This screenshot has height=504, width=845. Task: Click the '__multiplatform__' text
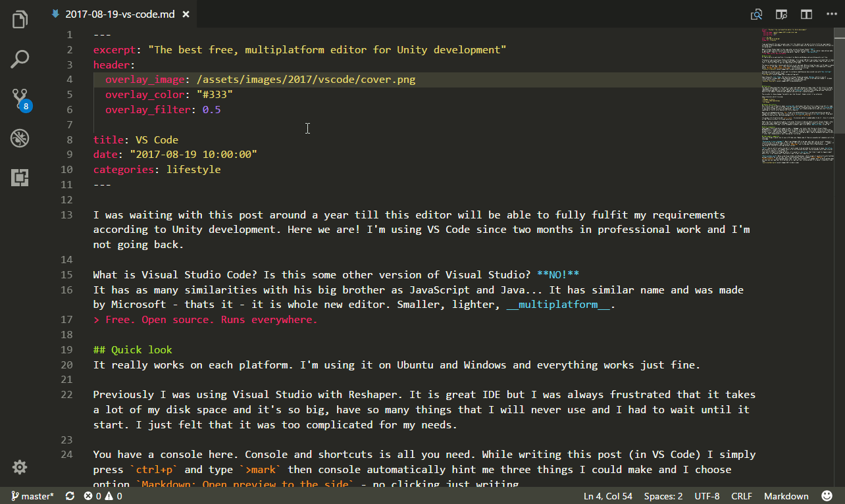click(559, 305)
